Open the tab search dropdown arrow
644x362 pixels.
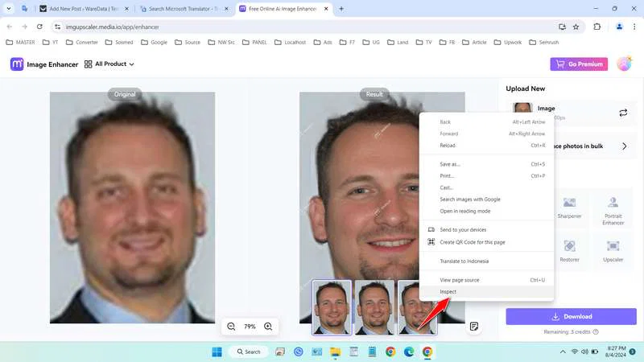coord(9,9)
